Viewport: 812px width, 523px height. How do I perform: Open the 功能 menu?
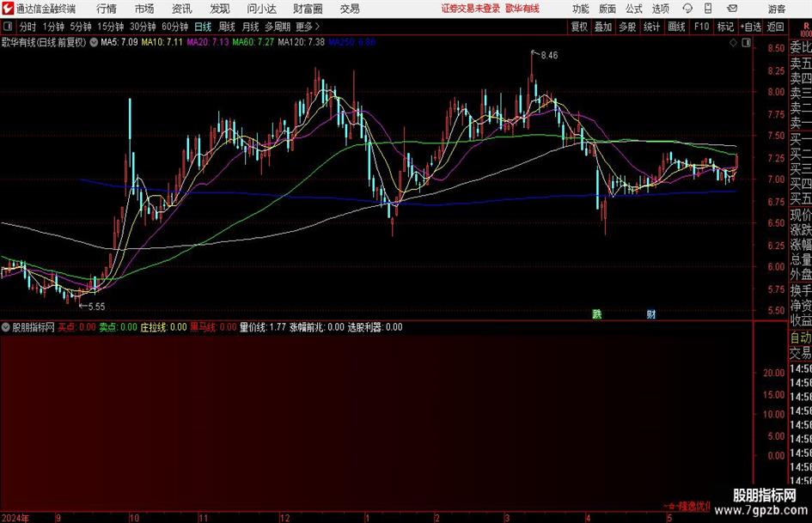(581, 9)
